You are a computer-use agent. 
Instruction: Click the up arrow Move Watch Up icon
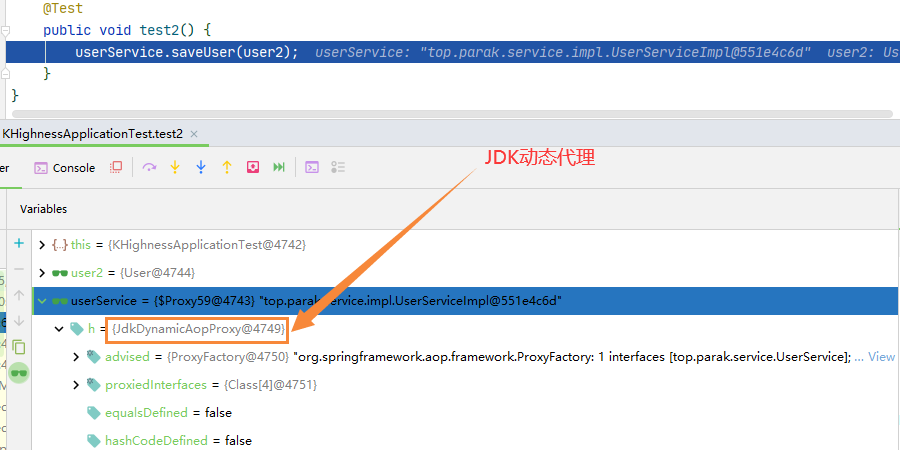pyautogui.click(x=19, y=295)
